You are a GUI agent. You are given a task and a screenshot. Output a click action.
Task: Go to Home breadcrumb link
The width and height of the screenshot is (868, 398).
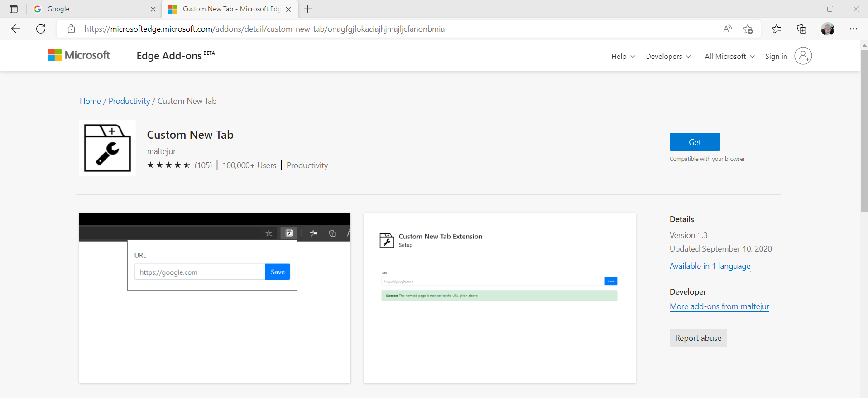[x=90, y=101]
